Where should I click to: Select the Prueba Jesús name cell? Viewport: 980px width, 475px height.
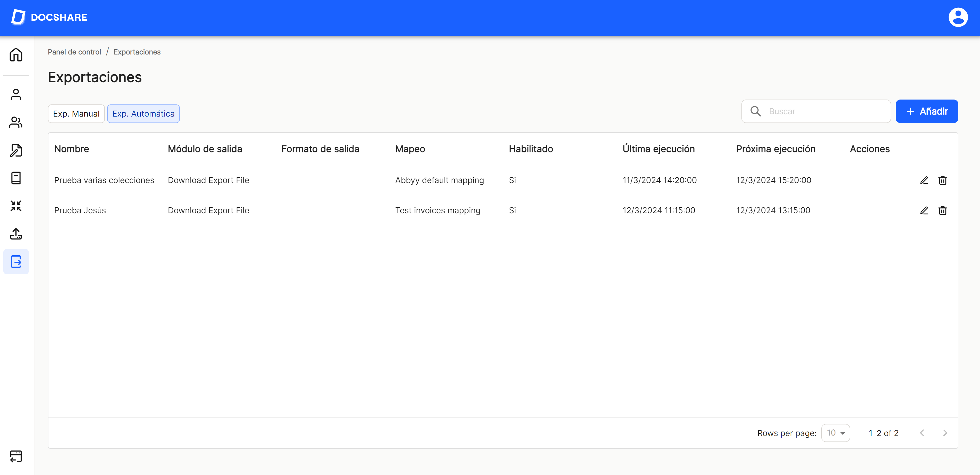coord(80,210)
